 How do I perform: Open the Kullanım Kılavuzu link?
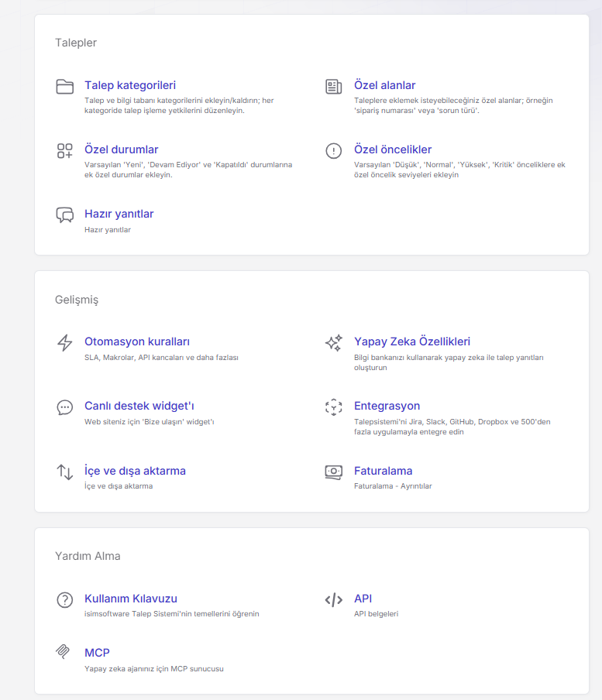click(x=131, y=599)
